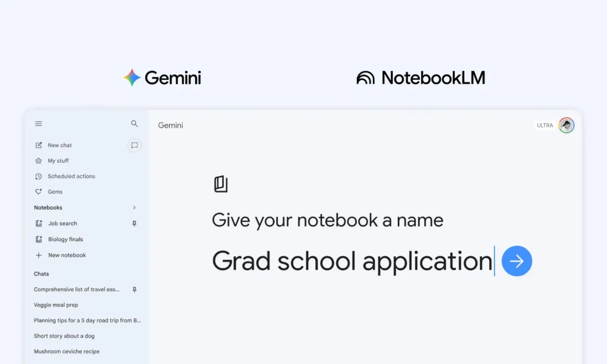Open the Short story about a dog chat

(64, 336)
